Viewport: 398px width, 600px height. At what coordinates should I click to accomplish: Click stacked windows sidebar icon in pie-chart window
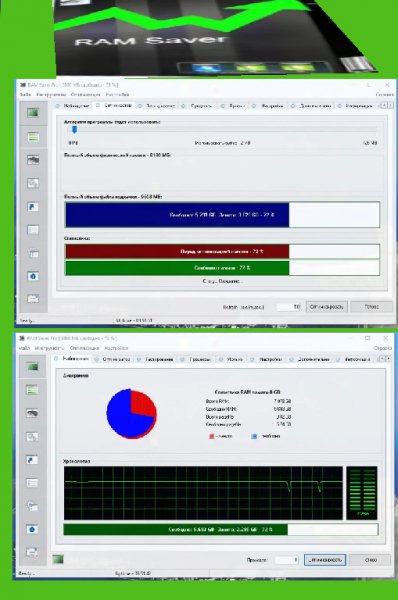tap(32, 506)
